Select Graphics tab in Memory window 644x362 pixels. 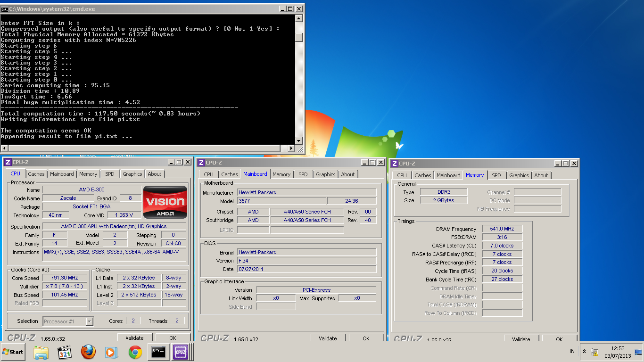pos(519,175)
